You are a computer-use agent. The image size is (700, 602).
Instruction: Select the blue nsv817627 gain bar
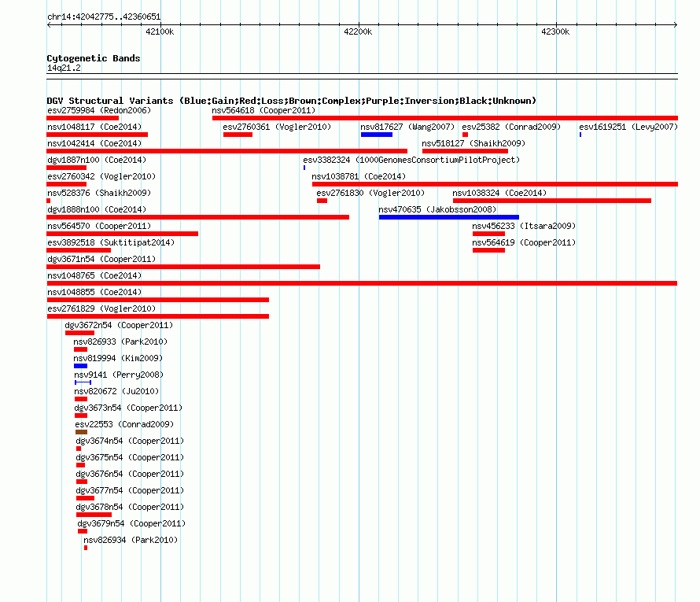(376, 135)
